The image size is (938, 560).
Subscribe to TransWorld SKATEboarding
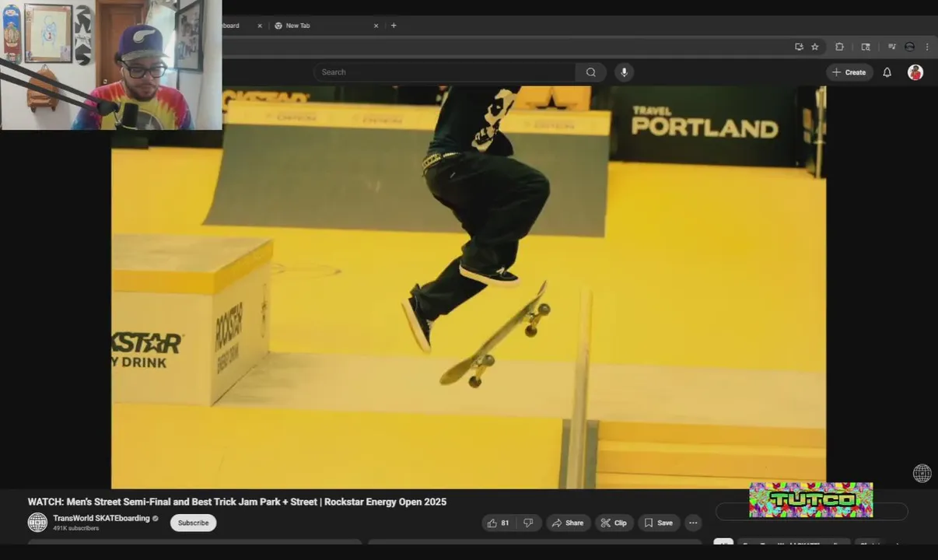point(193,523)
